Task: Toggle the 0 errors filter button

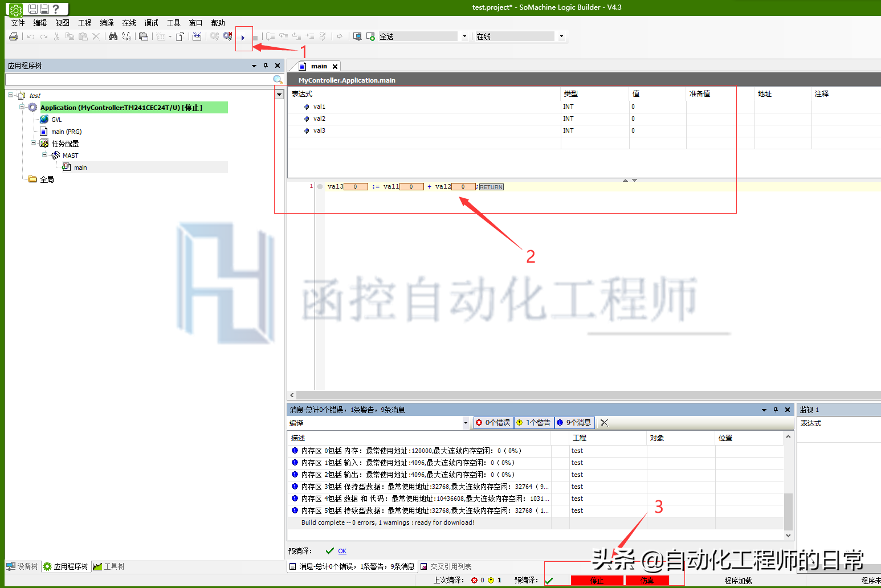Action: coord(493,423)
